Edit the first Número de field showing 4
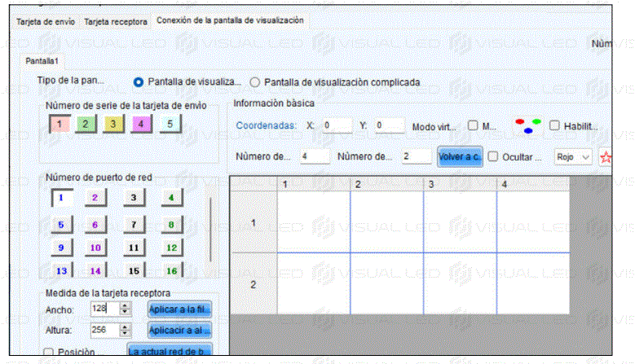 (315, 157)
